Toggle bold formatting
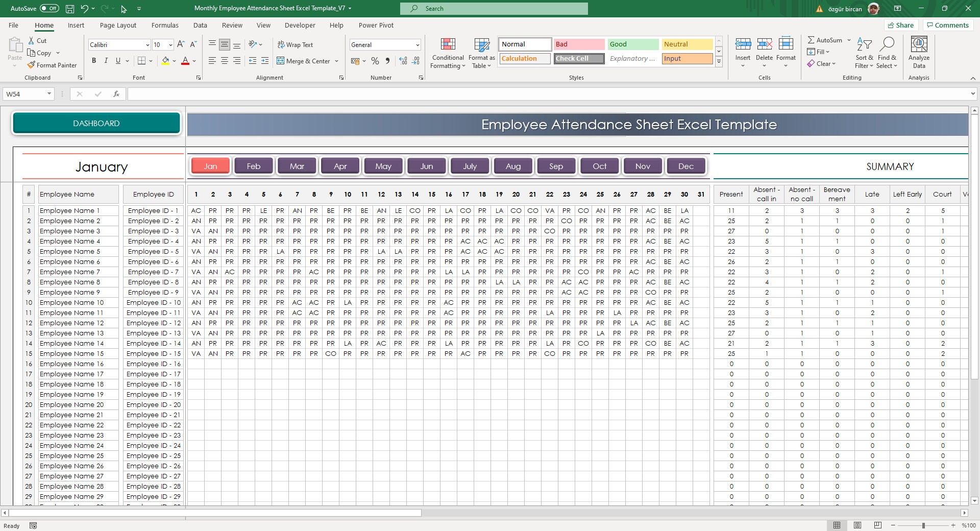The image size is (980, 531). [x=94, y=61]
